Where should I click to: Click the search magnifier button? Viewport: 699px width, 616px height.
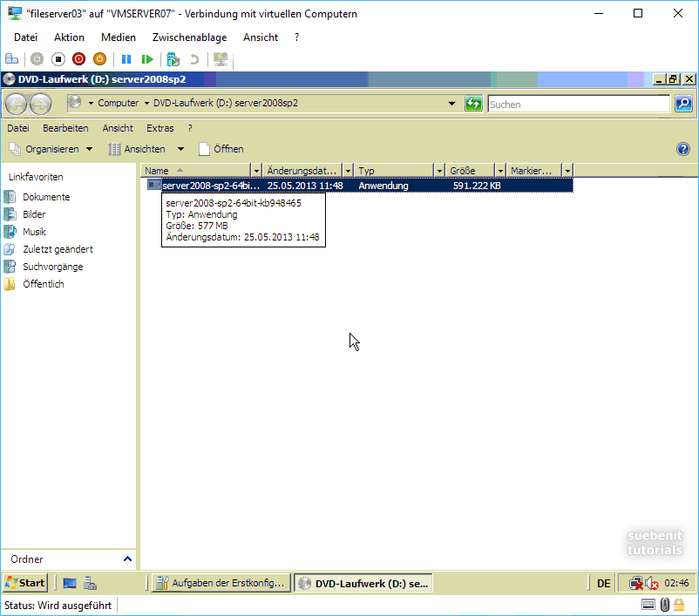click(x=684, y=104)
